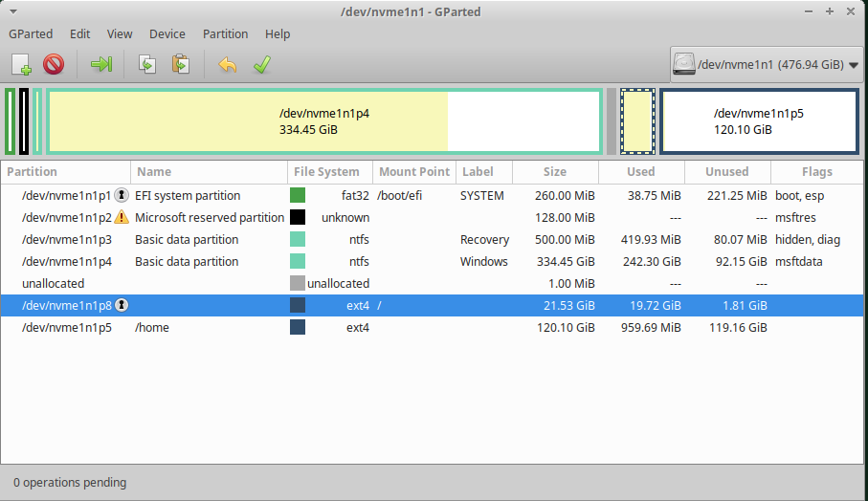Open the device selector dropdown
Screen dimensions: 868x501
(x=766, y=65)
